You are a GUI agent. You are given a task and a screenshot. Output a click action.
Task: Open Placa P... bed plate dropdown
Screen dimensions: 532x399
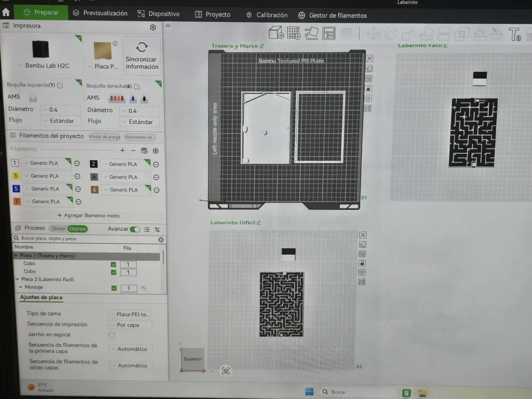pos(103,66)
